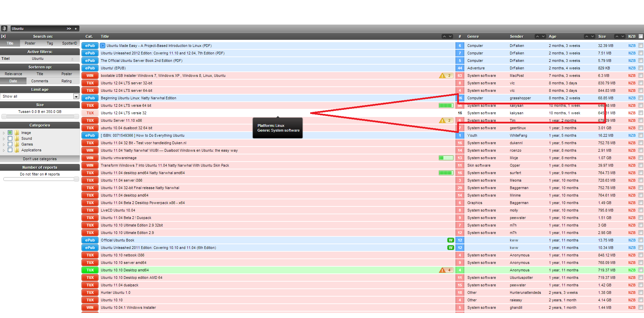Open the Limit age Show all dropdown

click(40, 97)
